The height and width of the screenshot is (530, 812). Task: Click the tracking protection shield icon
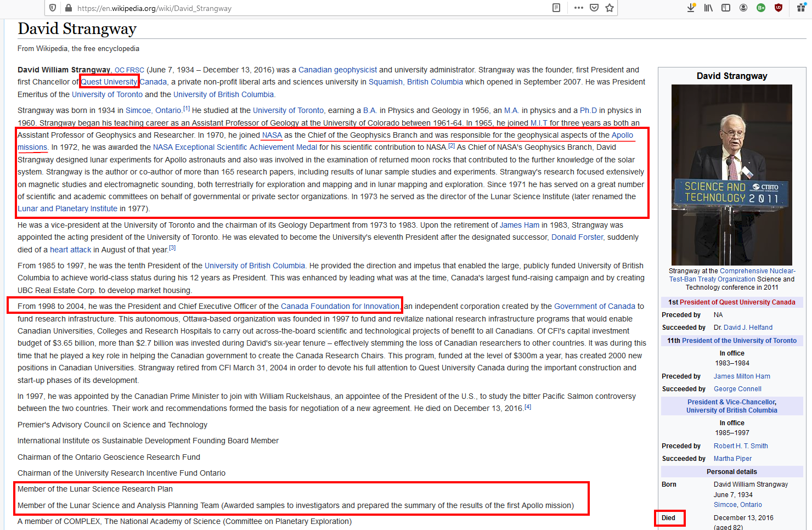[53, 8]
